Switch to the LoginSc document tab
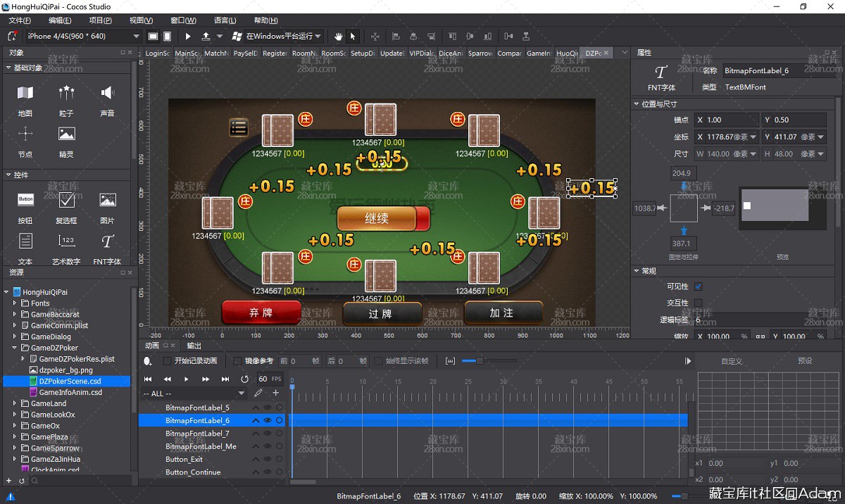Screen dimensions: 845x504 [x=158, y=53]
